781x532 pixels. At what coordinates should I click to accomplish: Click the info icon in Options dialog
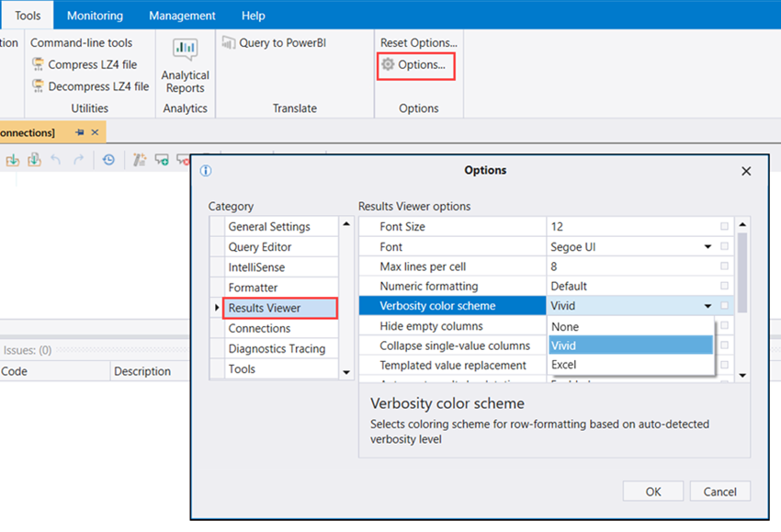click(x=206, y=171)
